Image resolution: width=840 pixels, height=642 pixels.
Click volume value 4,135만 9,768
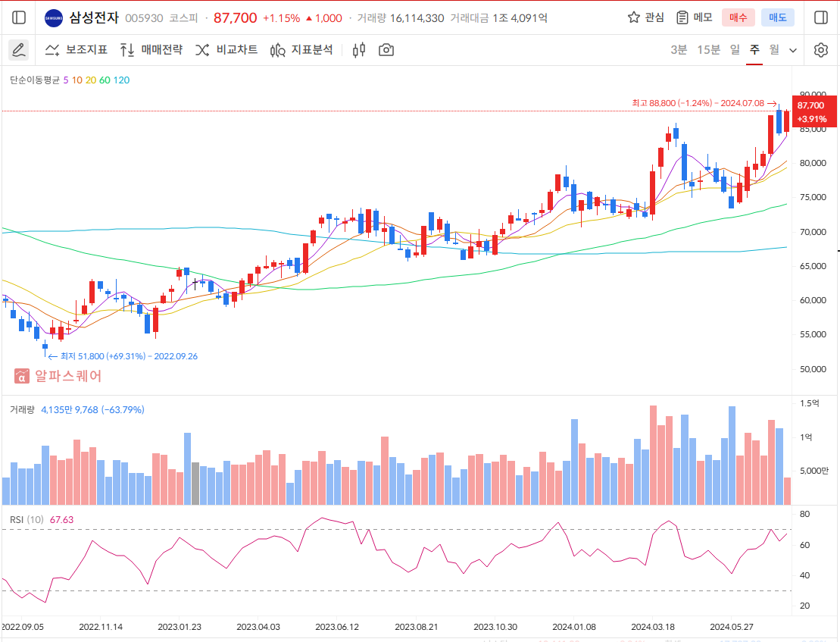tap(70, 409)
